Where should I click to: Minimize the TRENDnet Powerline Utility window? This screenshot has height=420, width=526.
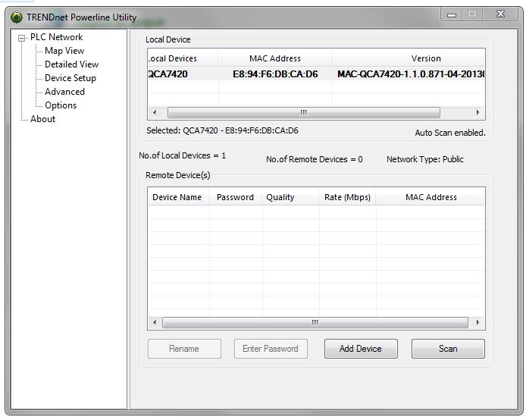click(452, 14)
